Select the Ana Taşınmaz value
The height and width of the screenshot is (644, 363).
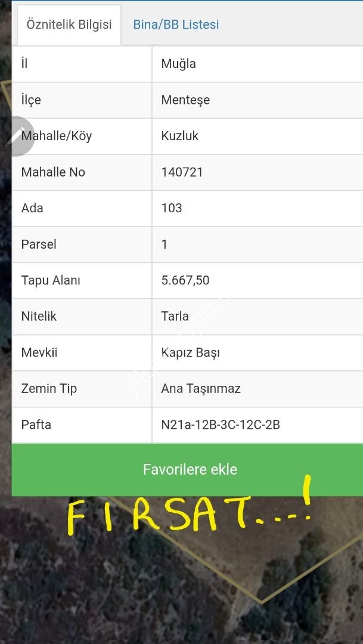tap(201, 389)
